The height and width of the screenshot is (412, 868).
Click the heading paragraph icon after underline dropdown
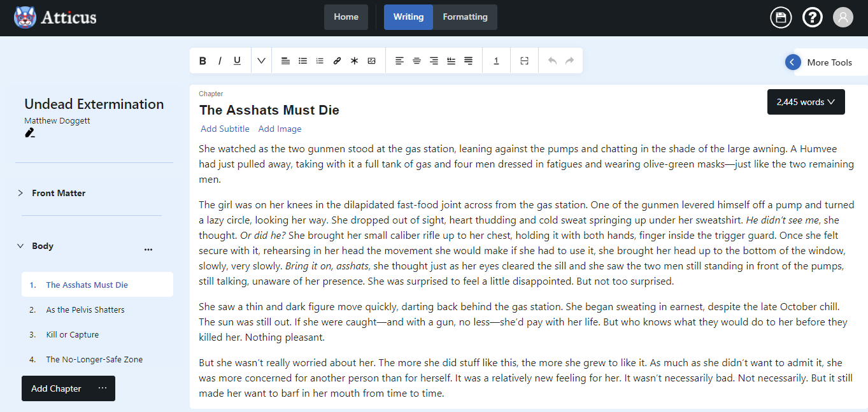[x=285, y=61]
